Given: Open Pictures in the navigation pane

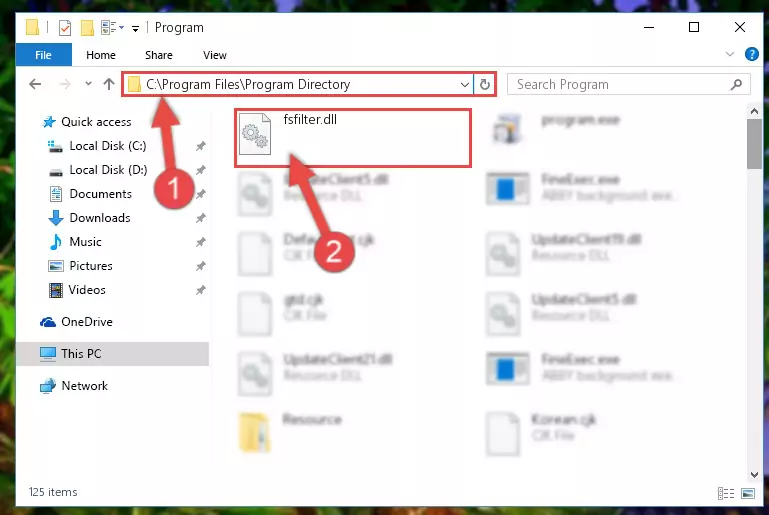Looking at the screenshot, I should point(91,266).
